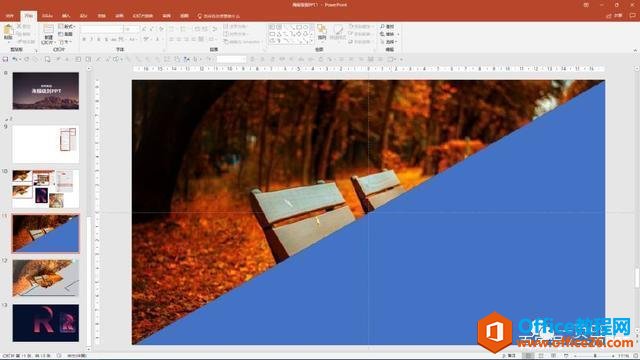Click the Increase Font Size icon
This screenshot has height=360, width=640.
(x=144, y=29)
